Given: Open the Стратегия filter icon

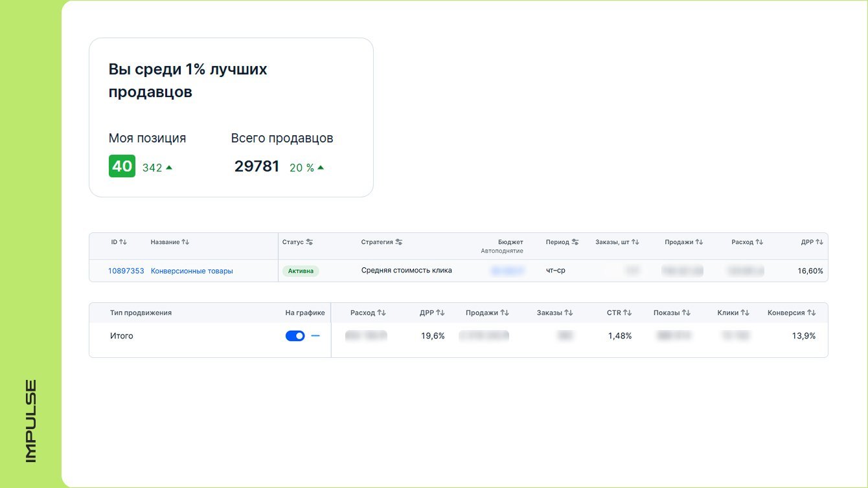Looking at the screenshot, I should tap(399, 242).
